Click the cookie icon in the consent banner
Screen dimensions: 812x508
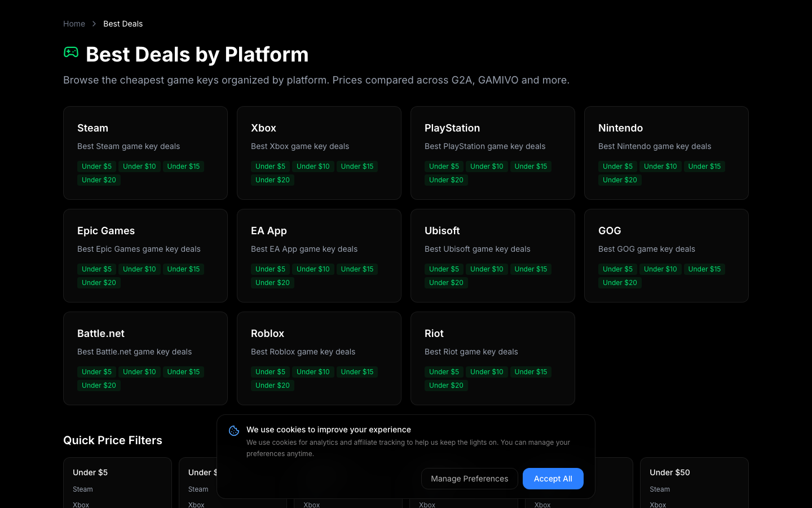point(234,431)
